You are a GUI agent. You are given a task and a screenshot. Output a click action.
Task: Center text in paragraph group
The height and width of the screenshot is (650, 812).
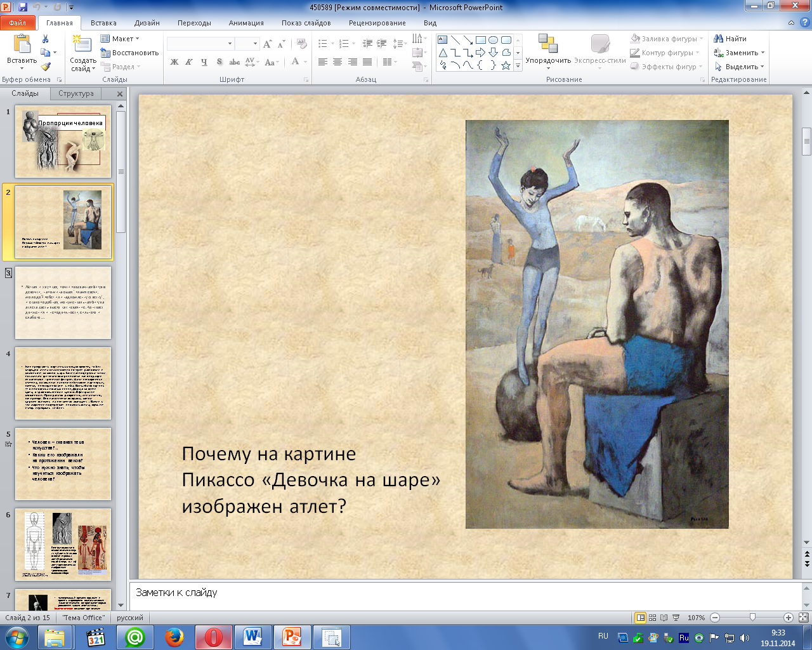[x=337, y=62]
